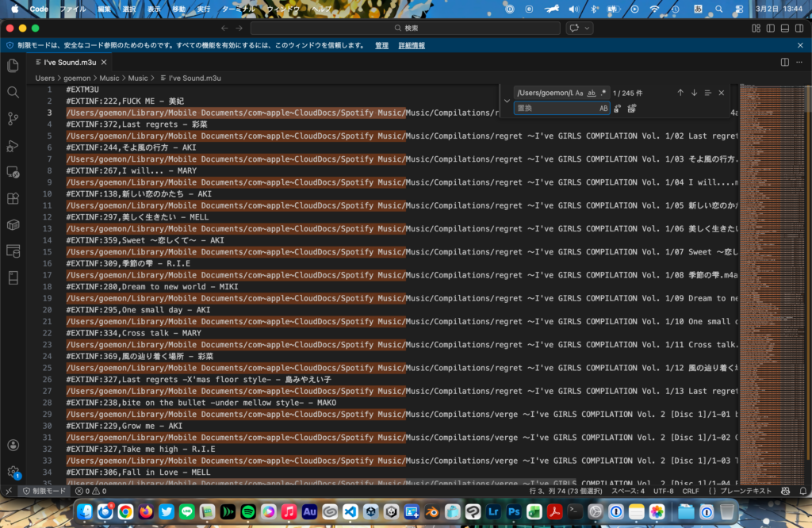Toggle Match Whole Word in the find box
This screenshot has height=528, width=812.
click(x=592, y=93)
